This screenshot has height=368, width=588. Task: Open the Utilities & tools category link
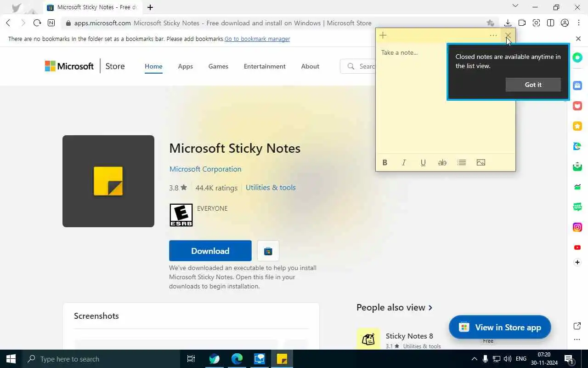[271, 187]
